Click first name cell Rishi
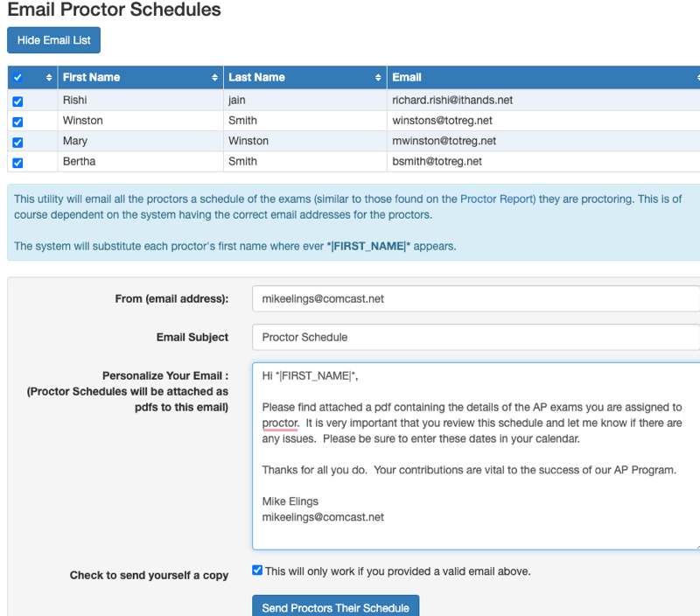This screenshot has height=616, width=700. [x=141, y=100]
